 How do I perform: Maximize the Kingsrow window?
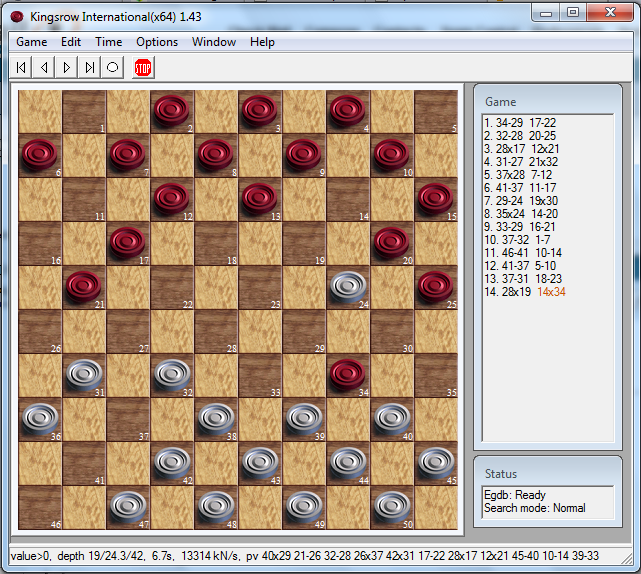[574, 13]
